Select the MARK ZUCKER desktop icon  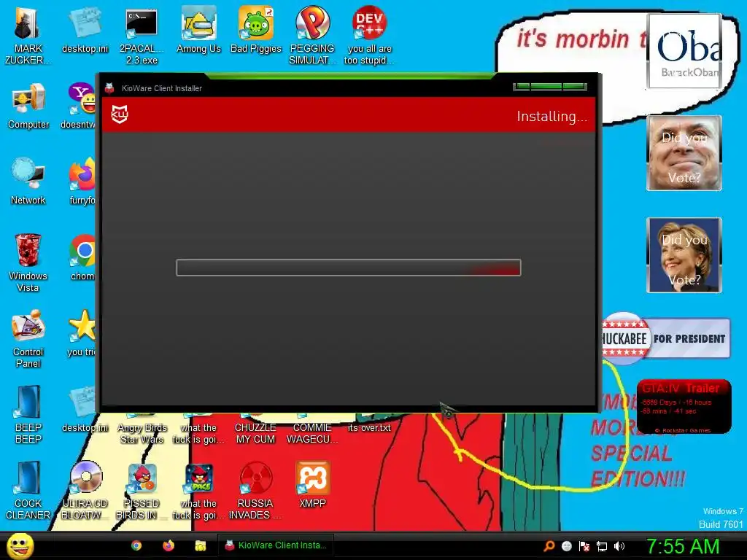(28, 36)
